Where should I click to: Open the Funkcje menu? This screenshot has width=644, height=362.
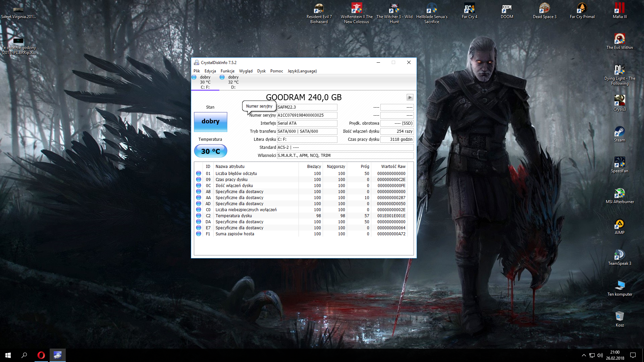[x=227, y=71]
